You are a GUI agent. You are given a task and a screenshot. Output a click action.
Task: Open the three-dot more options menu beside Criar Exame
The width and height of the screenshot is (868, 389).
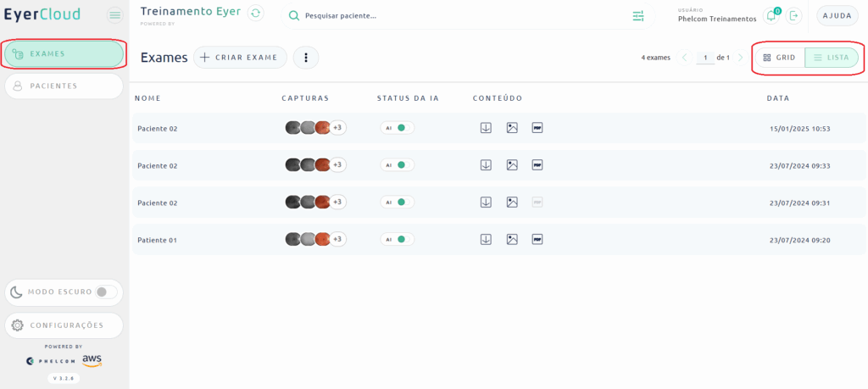coord(305,58)
